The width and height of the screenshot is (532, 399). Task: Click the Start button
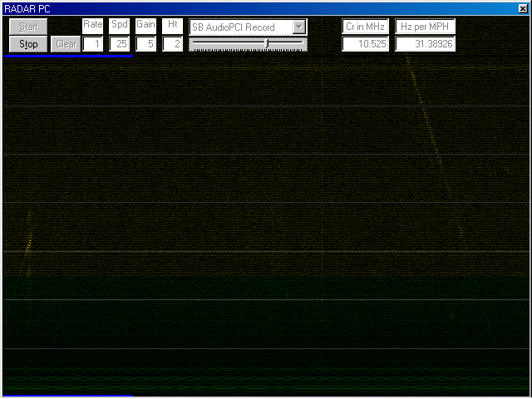(28, 27)
